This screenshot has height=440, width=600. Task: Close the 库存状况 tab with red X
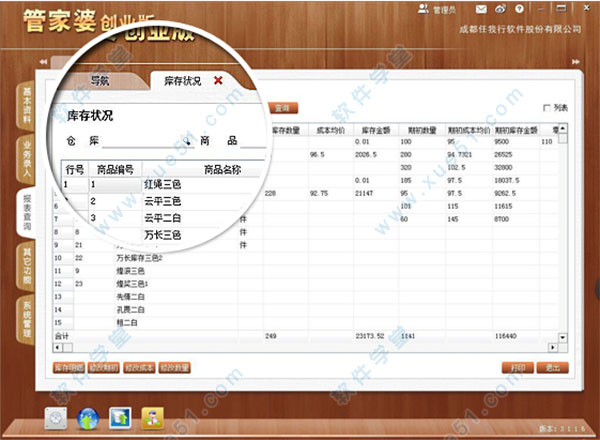coord(218,80)
